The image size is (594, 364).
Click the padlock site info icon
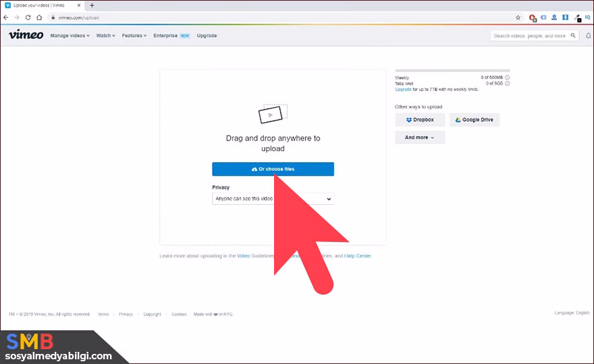click(x=53, y=18)
